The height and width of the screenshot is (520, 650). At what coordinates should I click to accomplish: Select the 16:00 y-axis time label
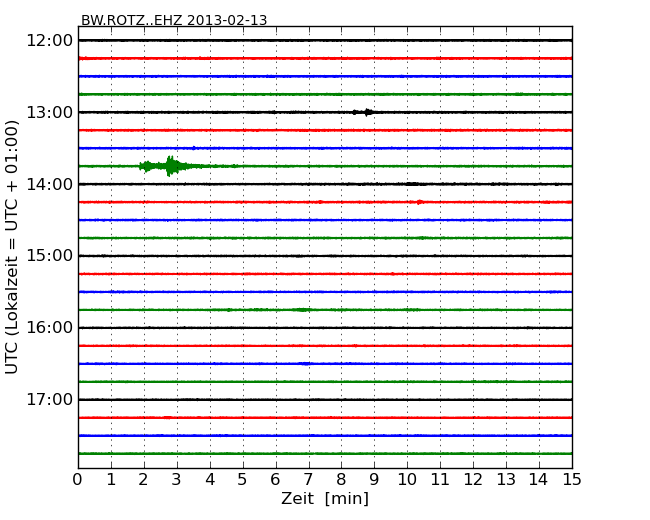pos(49,328)
